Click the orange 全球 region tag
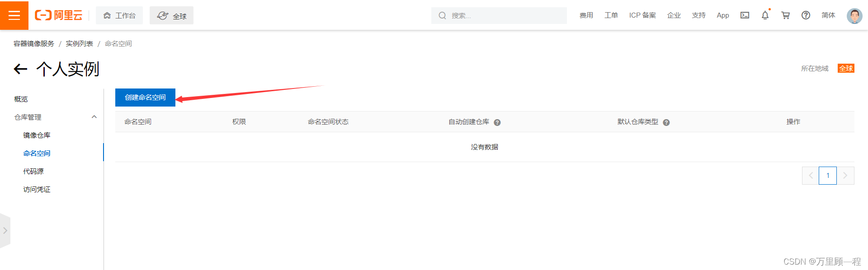The image size is (868, 270). coord(846,68)
